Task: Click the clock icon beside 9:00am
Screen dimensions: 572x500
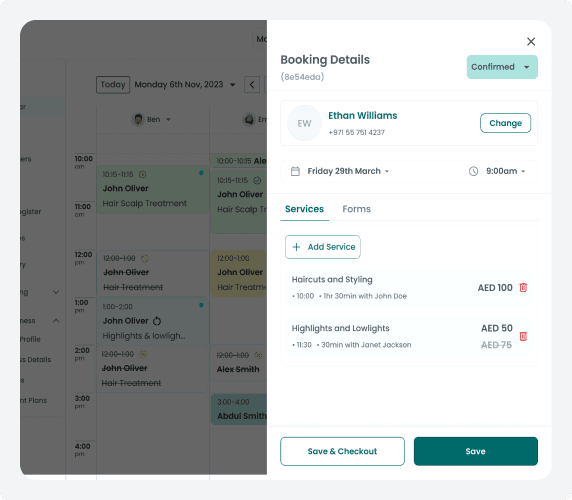Action: [x=473, y=171]
